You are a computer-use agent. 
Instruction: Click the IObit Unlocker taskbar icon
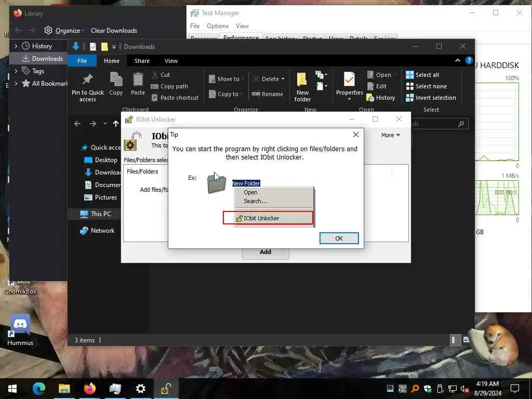click(166, 389)
